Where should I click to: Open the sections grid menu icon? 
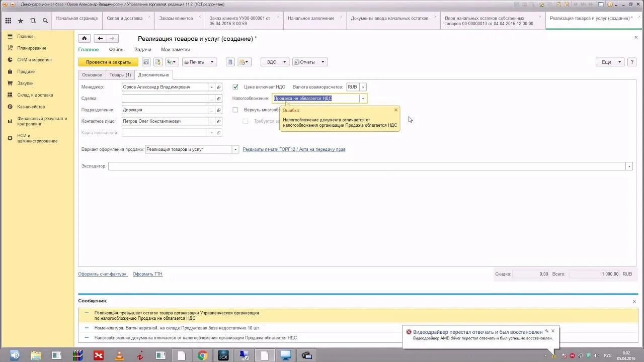tap(8, 21)
